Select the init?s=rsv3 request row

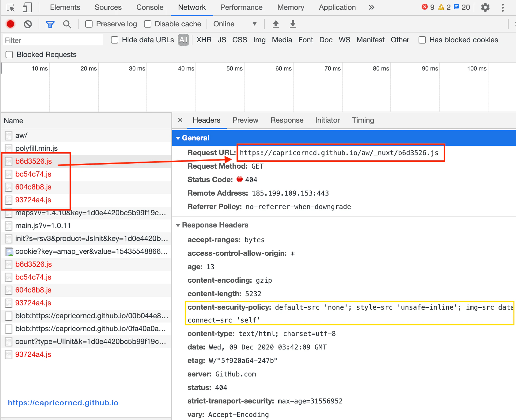tap(86, 239)
